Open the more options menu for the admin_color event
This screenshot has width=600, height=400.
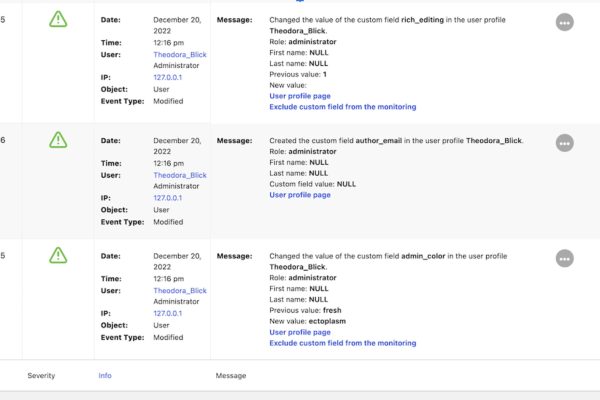click(x=565, y=258)
